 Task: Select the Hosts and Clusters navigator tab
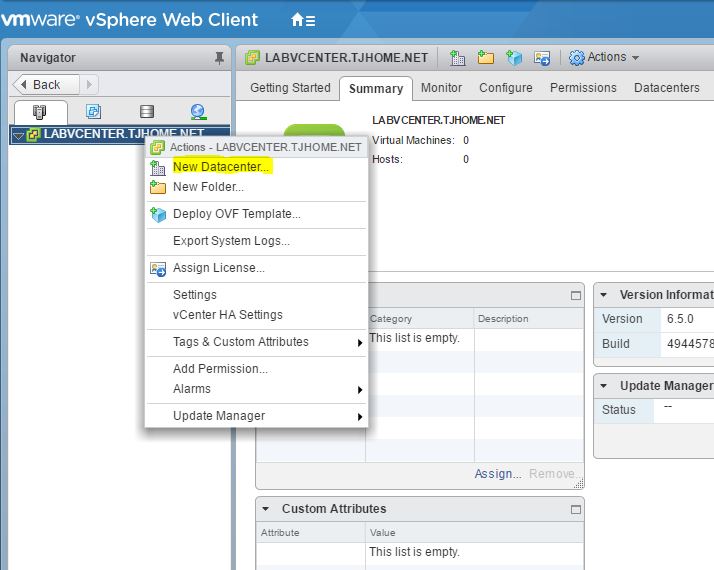(x=40, y=112)
